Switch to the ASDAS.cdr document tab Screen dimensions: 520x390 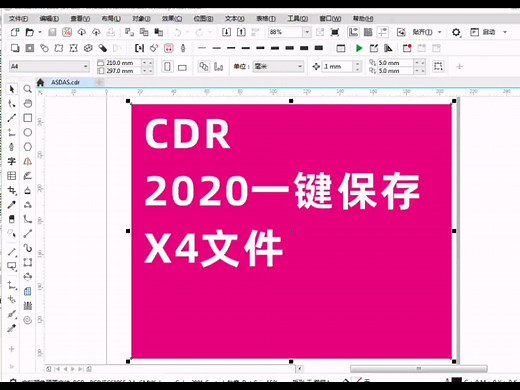tap(65, 82)
